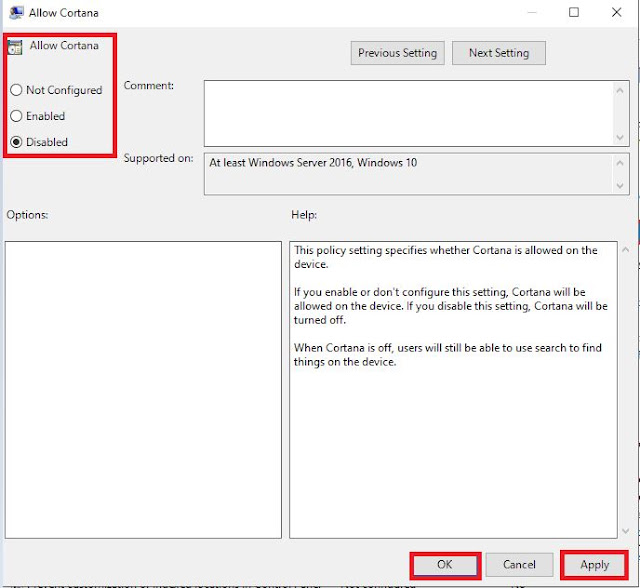Click the empty Options pane
This screenshot has height=588, width=640.
point(143,390)
